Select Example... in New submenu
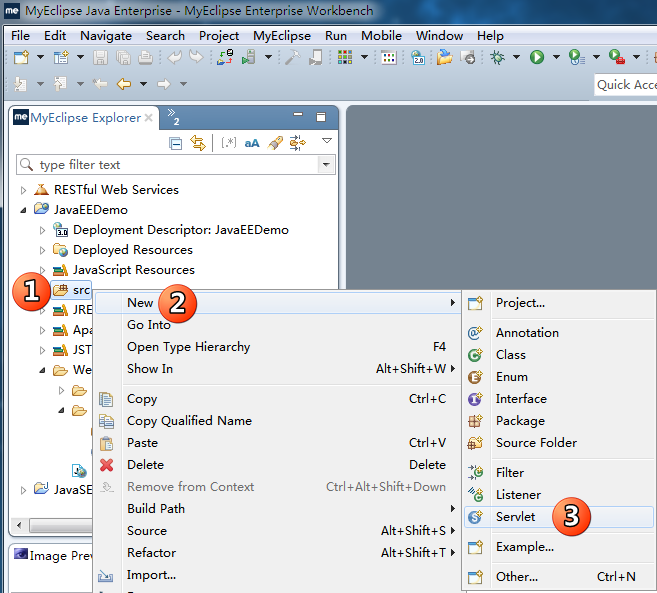Image resolution: width=657 pixels, height=593 pixels. click(559, 547)
